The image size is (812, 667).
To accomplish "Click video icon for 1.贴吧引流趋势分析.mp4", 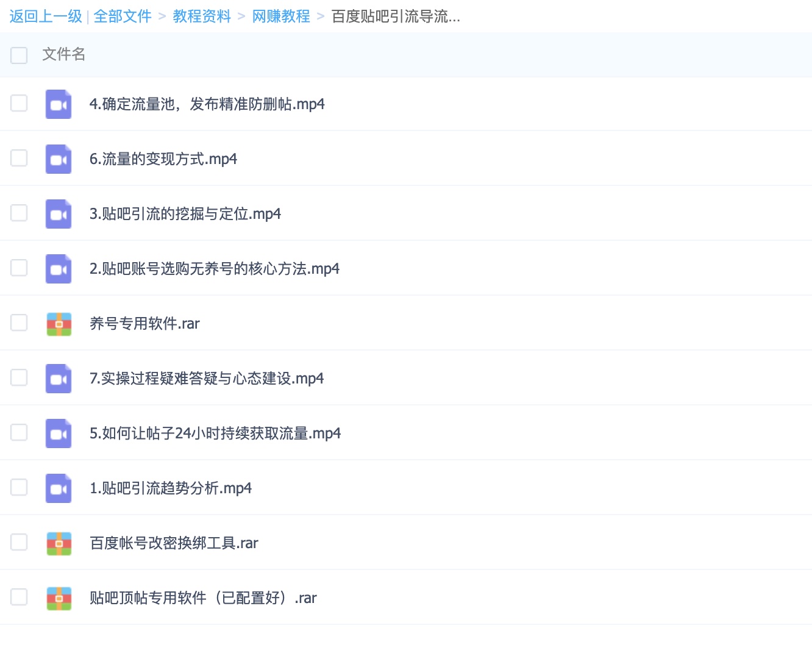I will tap(59, 488).
